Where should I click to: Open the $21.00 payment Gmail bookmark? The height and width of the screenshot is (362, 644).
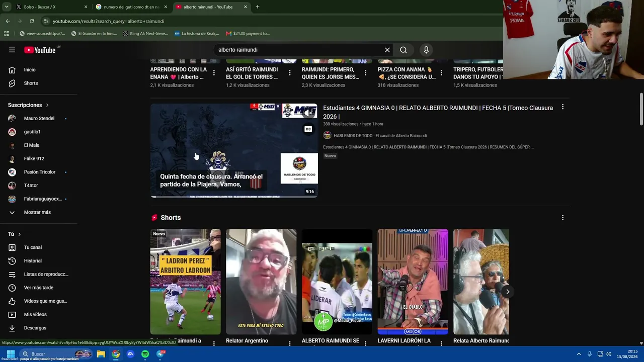click(x=248, y=34)
